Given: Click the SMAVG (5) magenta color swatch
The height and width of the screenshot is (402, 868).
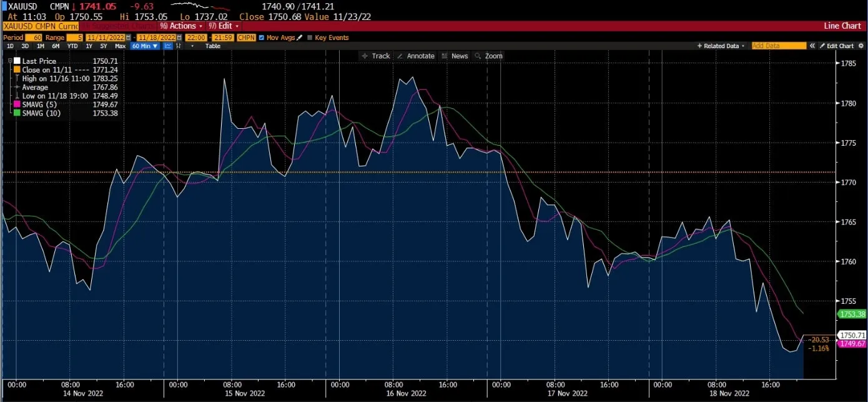Looking at the screenshot, I should click(17, 104).
